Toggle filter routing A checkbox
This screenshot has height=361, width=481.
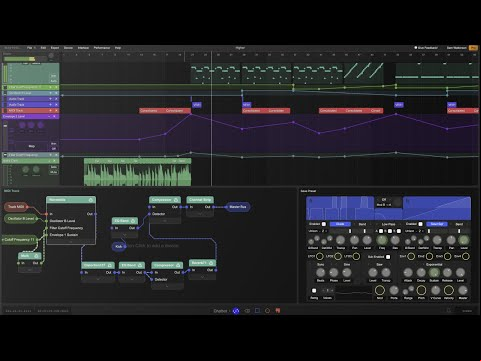[381, 231]
